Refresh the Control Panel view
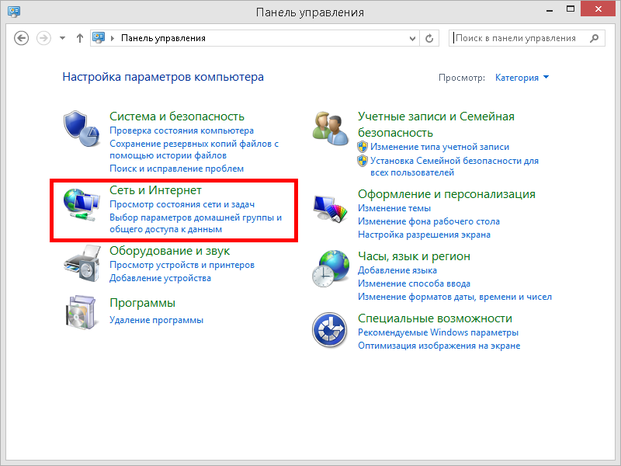This screenshot has width=621, height=466. 429,39
